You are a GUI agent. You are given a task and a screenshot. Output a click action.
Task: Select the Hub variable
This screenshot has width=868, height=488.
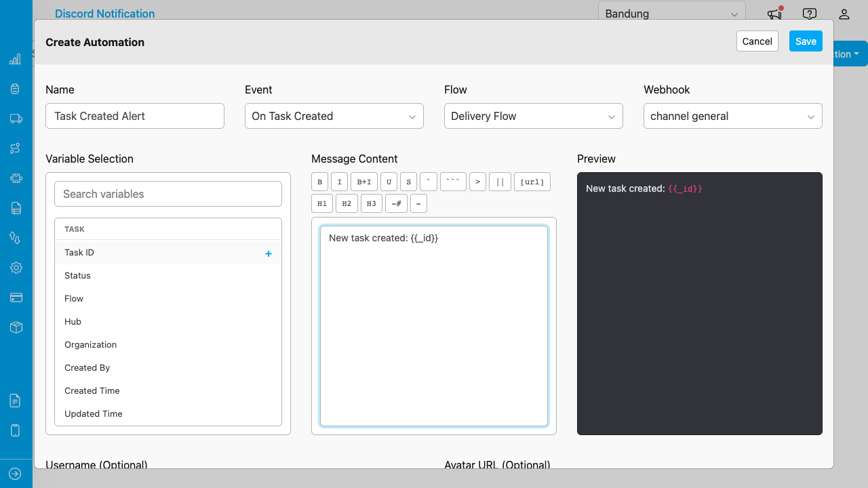tap(168, 322)
